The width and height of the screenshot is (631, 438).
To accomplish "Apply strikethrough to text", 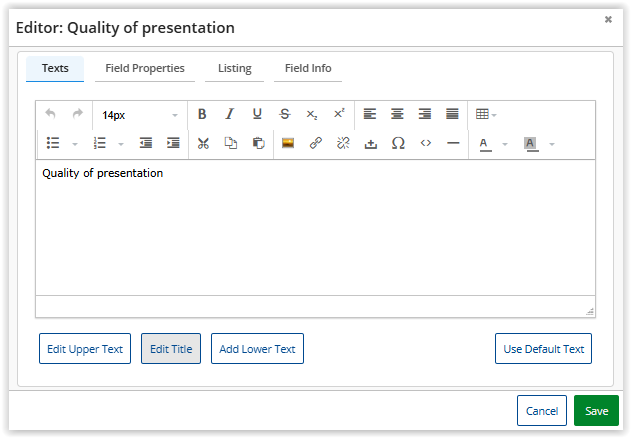I will pyautogui.click(x=284, y=115).
